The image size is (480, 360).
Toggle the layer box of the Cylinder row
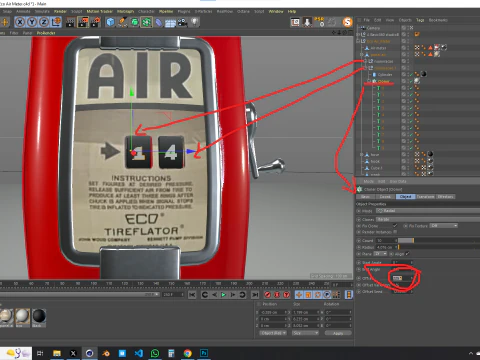pos(404,75)
